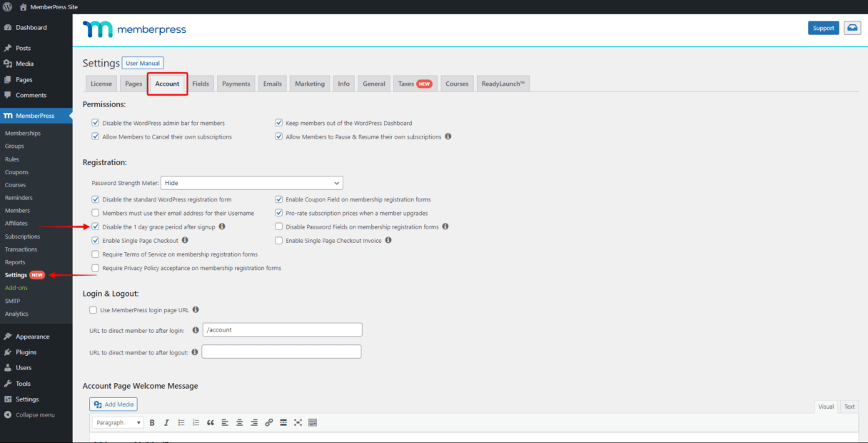Click the User Manual button
Viewport: 868px width, 443px height.
coord(143,63)
